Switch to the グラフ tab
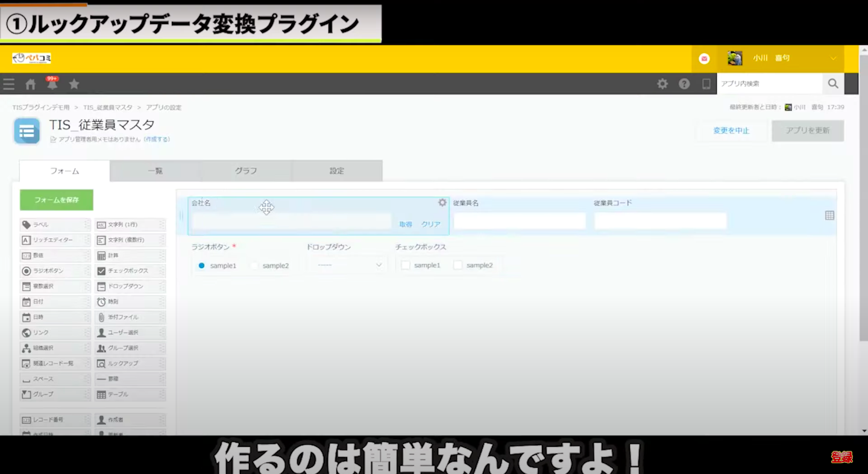868x474 pixels. [x=246, y=171]
